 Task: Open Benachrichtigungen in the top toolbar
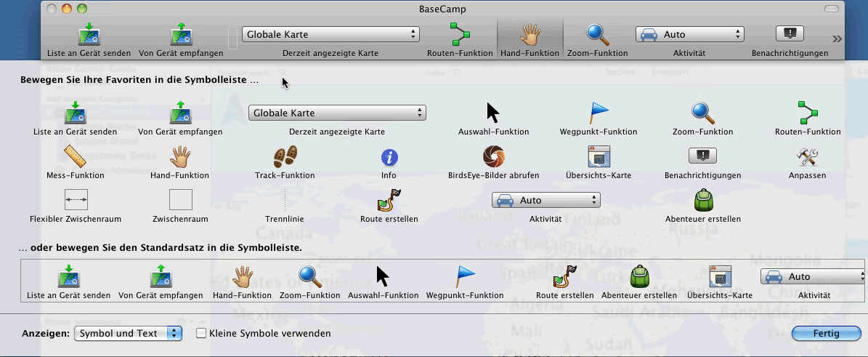tap(790, 34)
